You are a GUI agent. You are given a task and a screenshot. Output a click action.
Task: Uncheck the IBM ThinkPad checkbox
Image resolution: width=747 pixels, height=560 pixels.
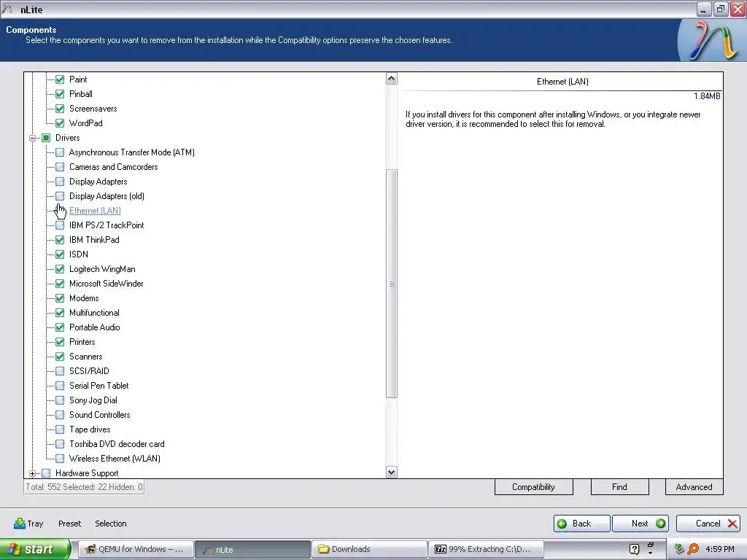pos(60,239)
